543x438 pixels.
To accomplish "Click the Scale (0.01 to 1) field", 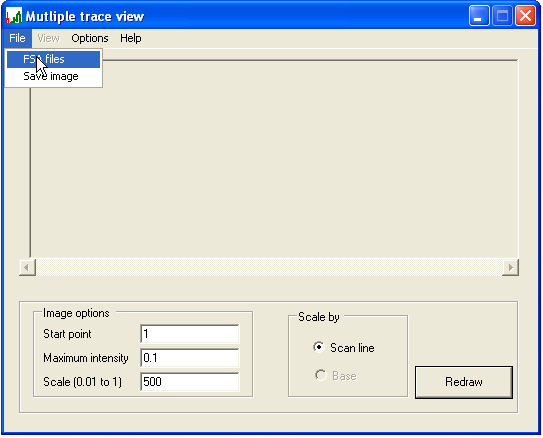I will coord(190,382).
